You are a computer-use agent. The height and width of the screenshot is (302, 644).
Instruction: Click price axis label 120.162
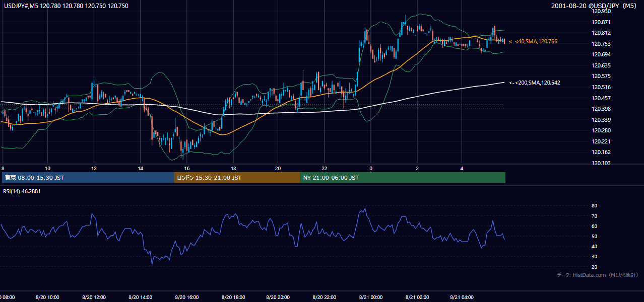[x=601, y=152]
